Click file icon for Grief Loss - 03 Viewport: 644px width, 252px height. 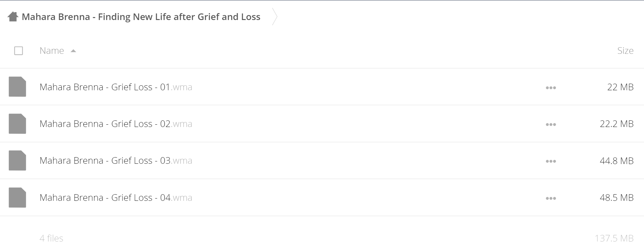(x=17, y=160)
